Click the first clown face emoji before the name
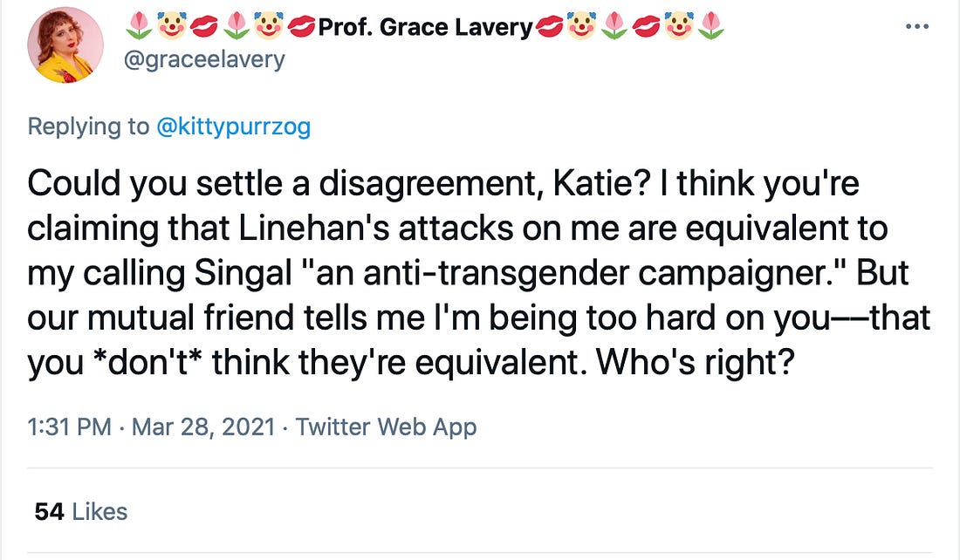This screenshot has height=560, width=960. coord(172,28)
